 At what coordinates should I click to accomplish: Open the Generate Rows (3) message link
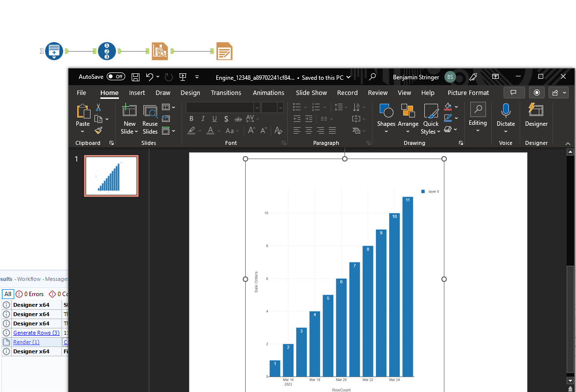pyautogui.click(x=36, y=332)
